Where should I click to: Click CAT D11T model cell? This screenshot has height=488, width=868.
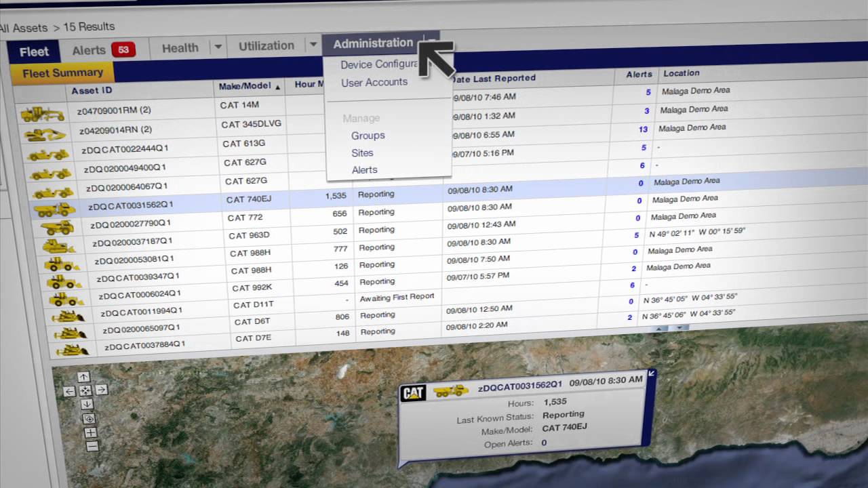point(252,305)
